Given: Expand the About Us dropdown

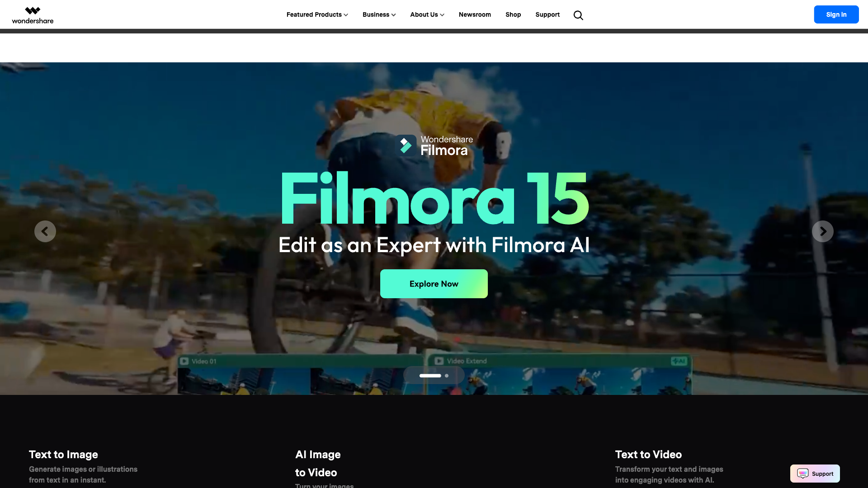Looking at the screenshot, I should coord(427,14).
